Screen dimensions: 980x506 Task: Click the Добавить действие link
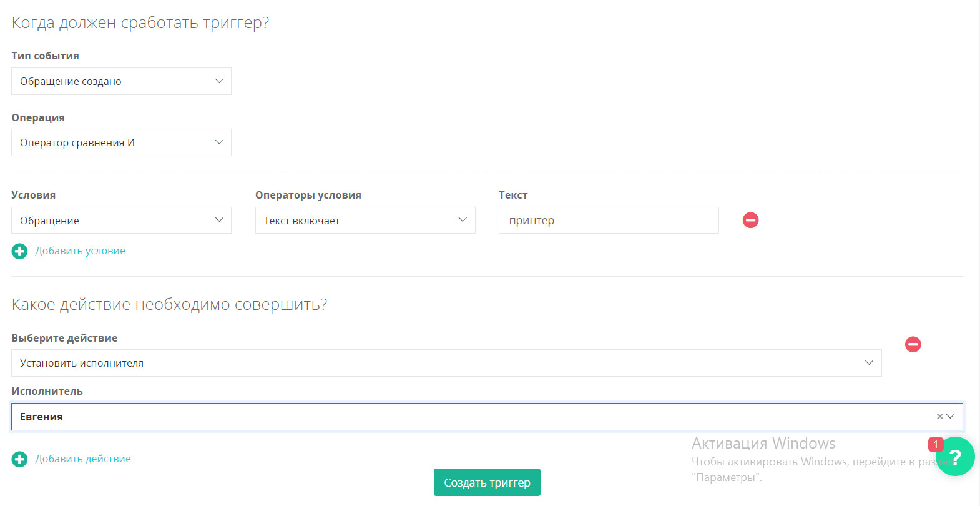pyautogui.click(x=83, y=459)
